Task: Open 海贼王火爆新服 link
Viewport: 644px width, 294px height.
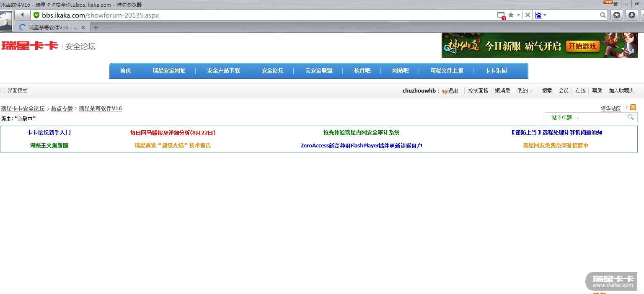Action: click(49, 145)
